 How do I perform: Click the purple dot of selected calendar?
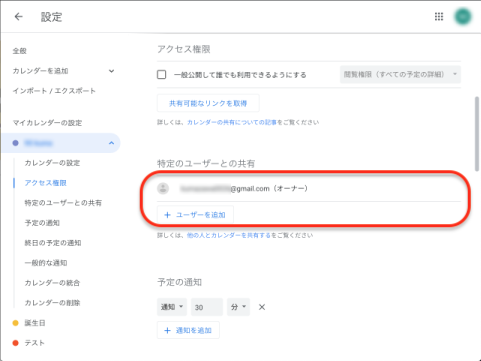coord(15,143)
